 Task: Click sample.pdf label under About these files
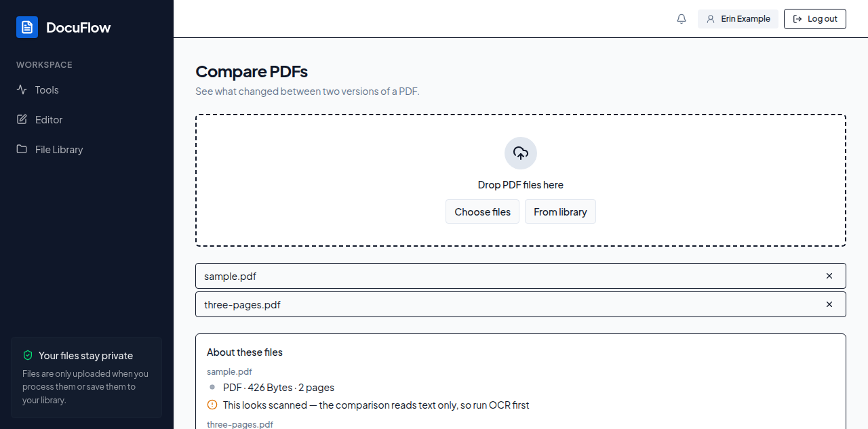[x=229, y=371]
